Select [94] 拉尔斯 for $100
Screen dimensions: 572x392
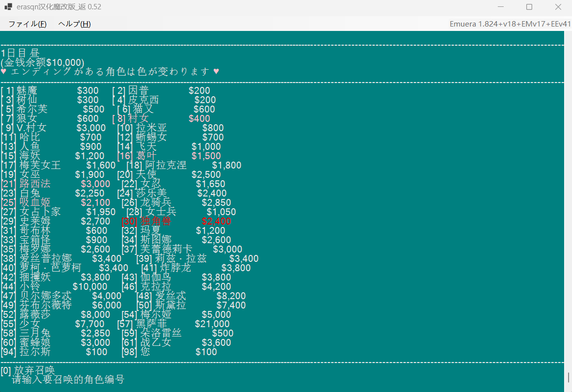pyautogui.click(x=54, y=352)
